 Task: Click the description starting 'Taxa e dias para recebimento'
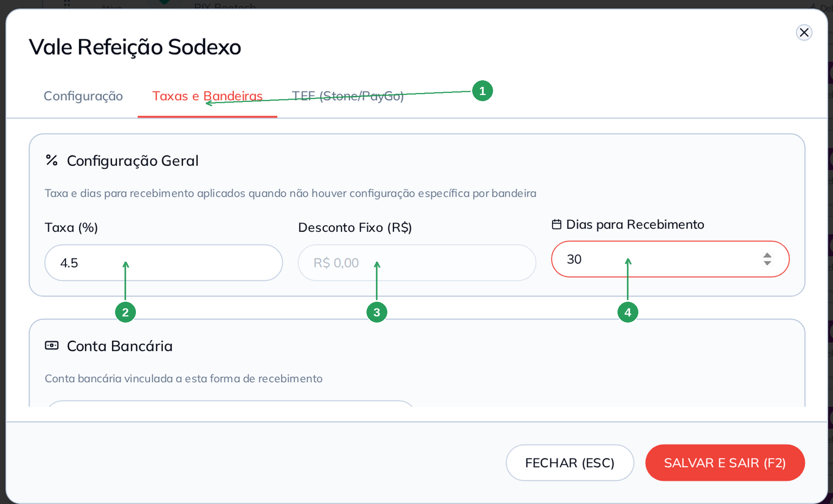coord(290,193)
